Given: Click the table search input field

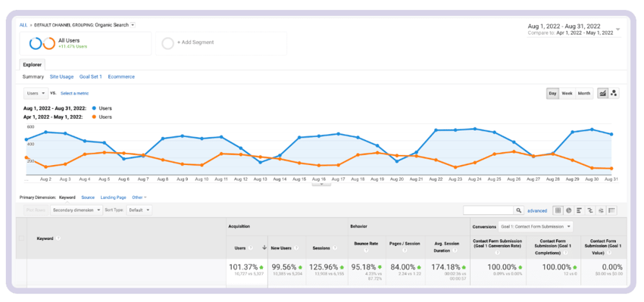Looking at the screenshot, I should (x=489, y=210).
